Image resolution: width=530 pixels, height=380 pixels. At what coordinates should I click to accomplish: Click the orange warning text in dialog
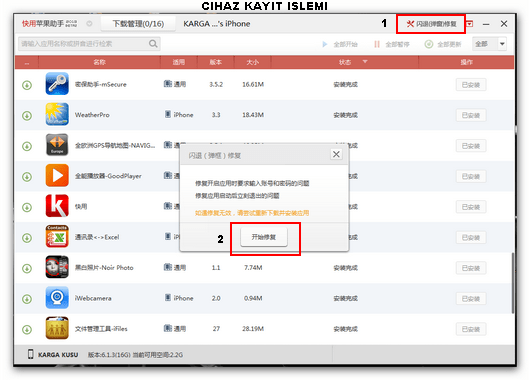[x=252, y=213]
